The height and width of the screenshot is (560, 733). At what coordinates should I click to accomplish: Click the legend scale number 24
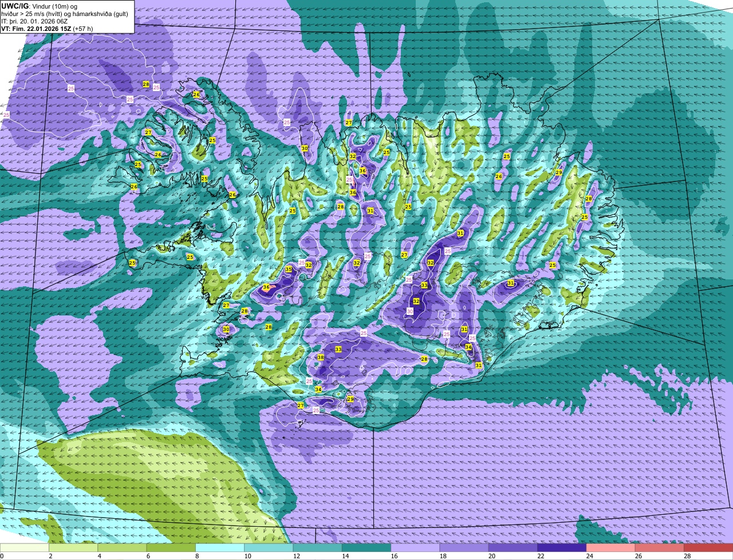point(589,556)
